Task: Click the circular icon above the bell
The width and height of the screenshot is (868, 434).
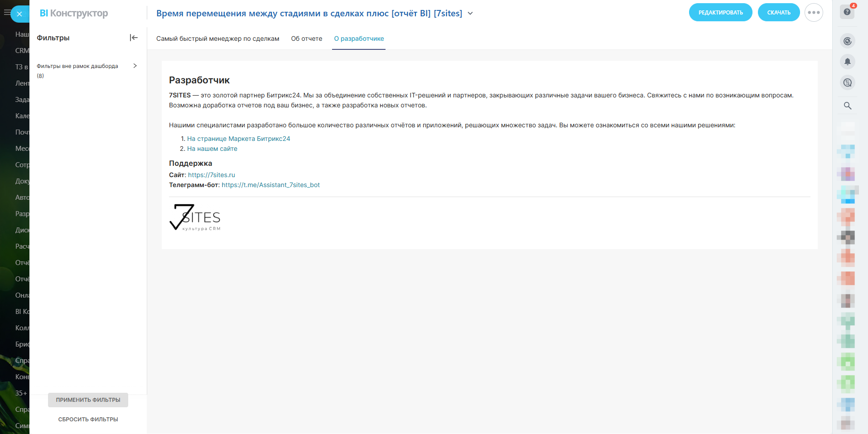Action: pyautogui.click(x=848, y=41)
